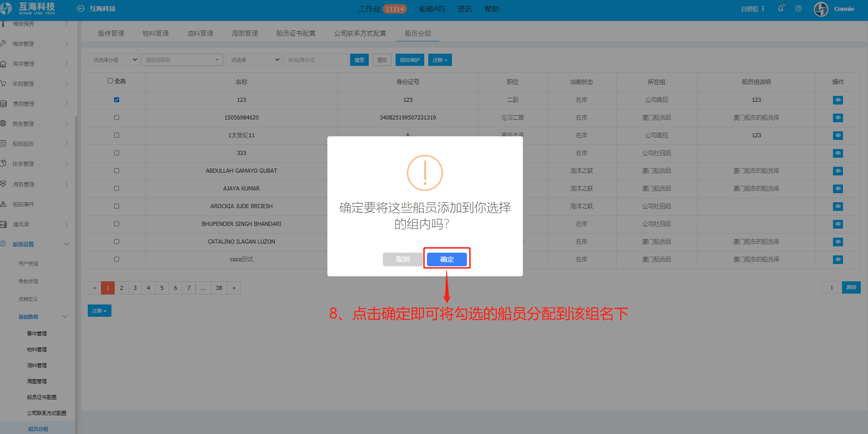This screenshot has height=434, width=868.
Task: Click the 搜索 search button
Action: 359,60
